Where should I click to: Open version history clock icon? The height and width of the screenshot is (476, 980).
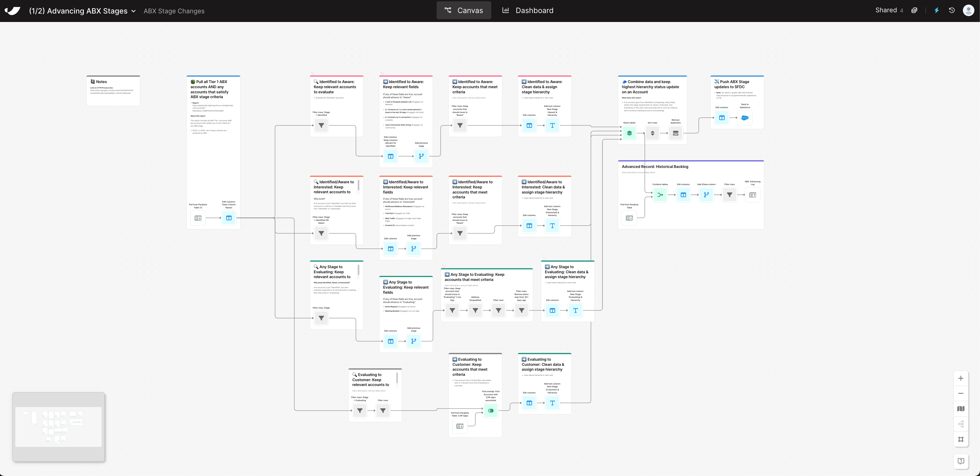pyautogui.click(x=951, y=10)
